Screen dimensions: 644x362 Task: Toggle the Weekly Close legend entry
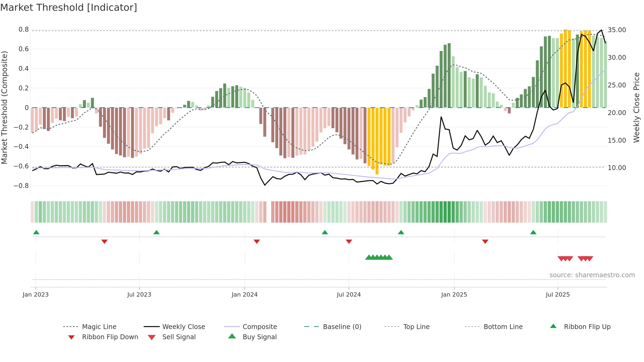(x=174, y=327)
